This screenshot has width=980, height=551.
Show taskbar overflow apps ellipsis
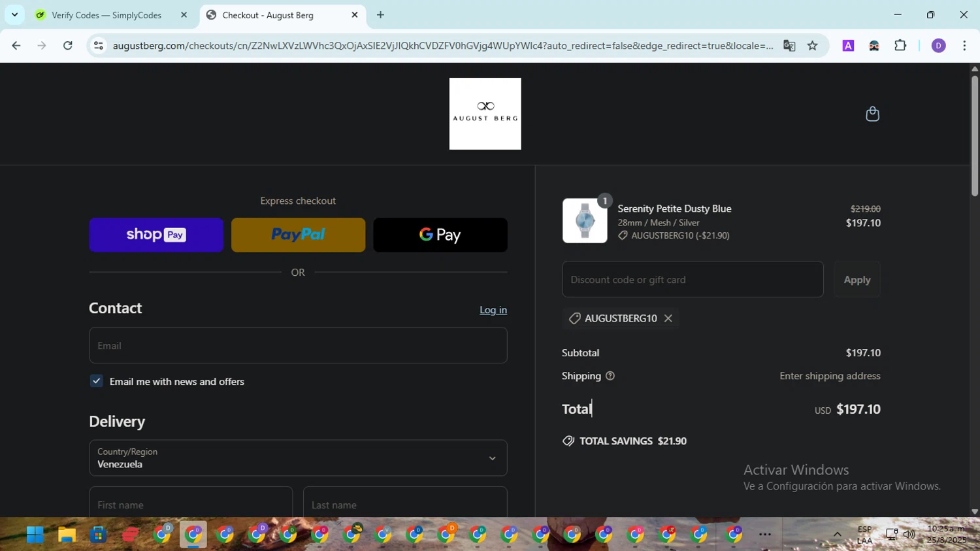point(765,535)
